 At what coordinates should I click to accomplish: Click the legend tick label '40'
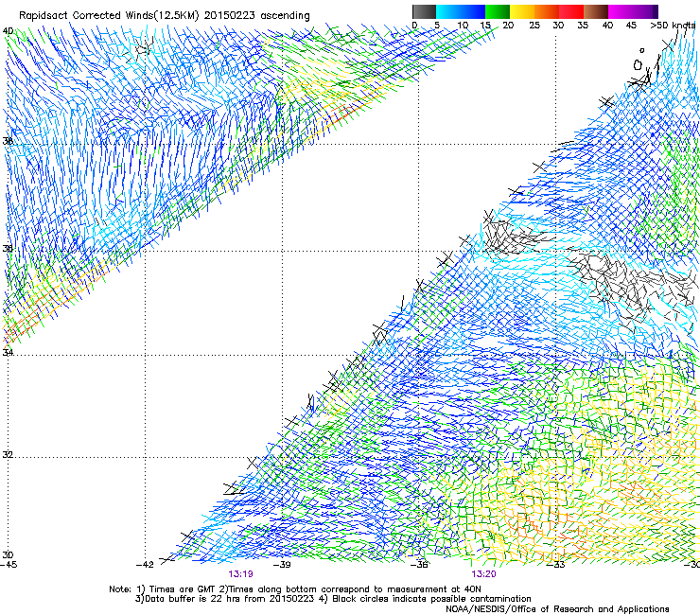pyautogui.click(x=607, y=26)
